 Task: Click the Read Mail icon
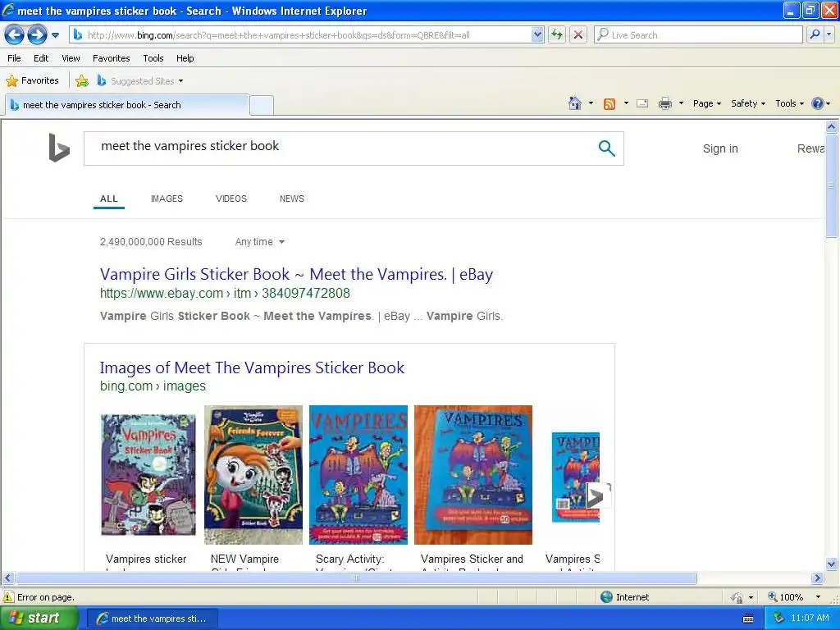pos(642,104)
